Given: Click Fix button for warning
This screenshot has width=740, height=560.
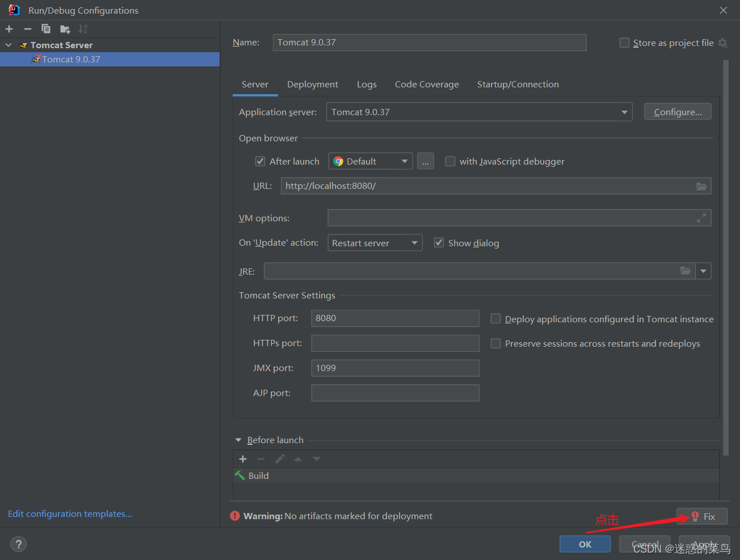Looking at the screenshot, I should [702, 516].
